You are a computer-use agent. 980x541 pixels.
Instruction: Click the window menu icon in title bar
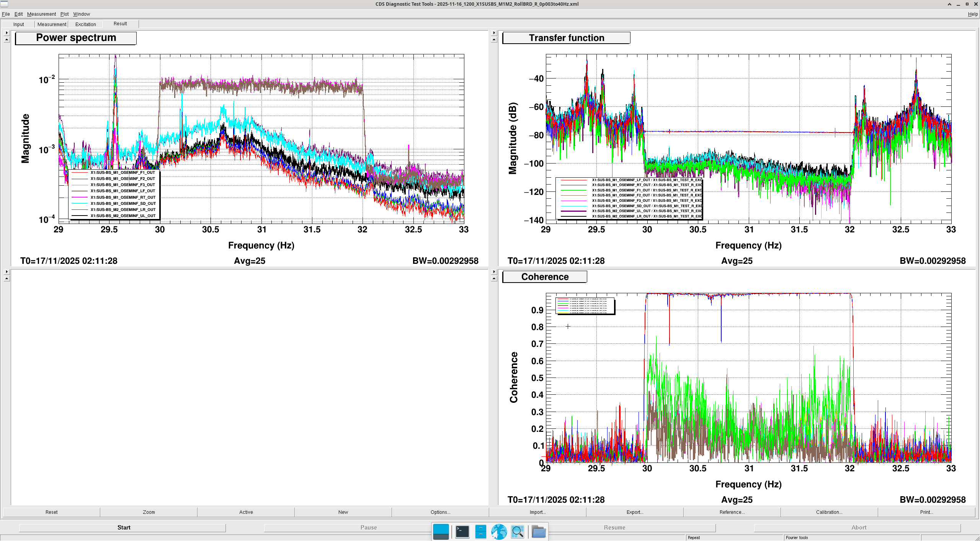(4, 4)
